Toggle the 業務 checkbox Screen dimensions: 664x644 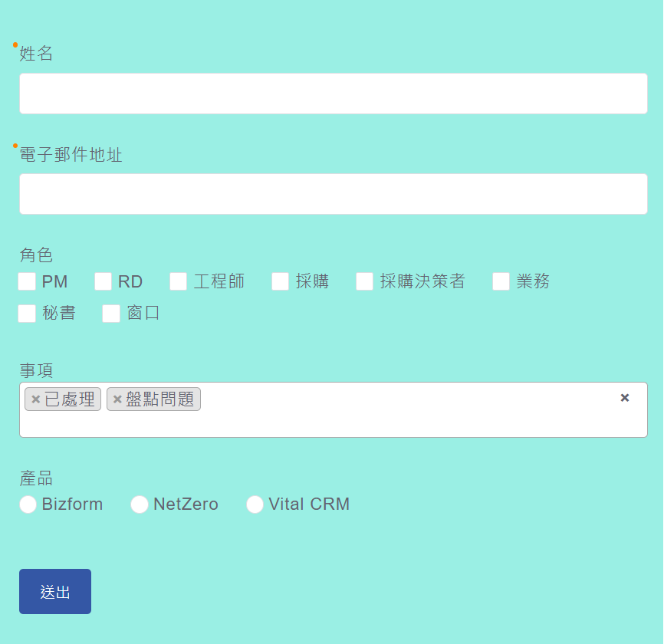tap(501, 281)
